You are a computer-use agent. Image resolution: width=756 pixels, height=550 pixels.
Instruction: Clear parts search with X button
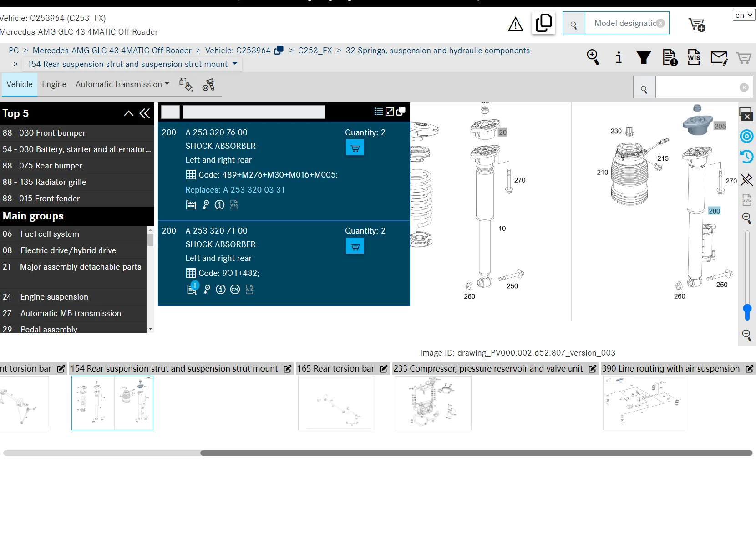tap(744, 87)
